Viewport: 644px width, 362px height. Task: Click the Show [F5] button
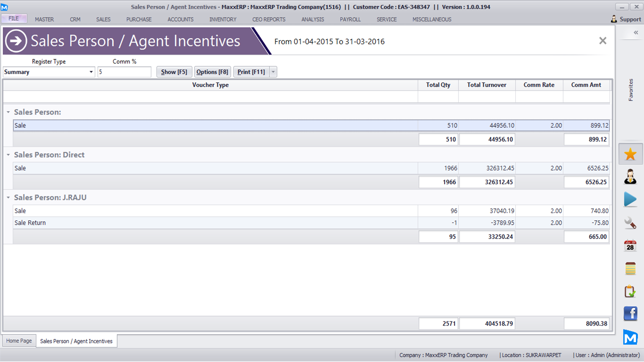174,72
